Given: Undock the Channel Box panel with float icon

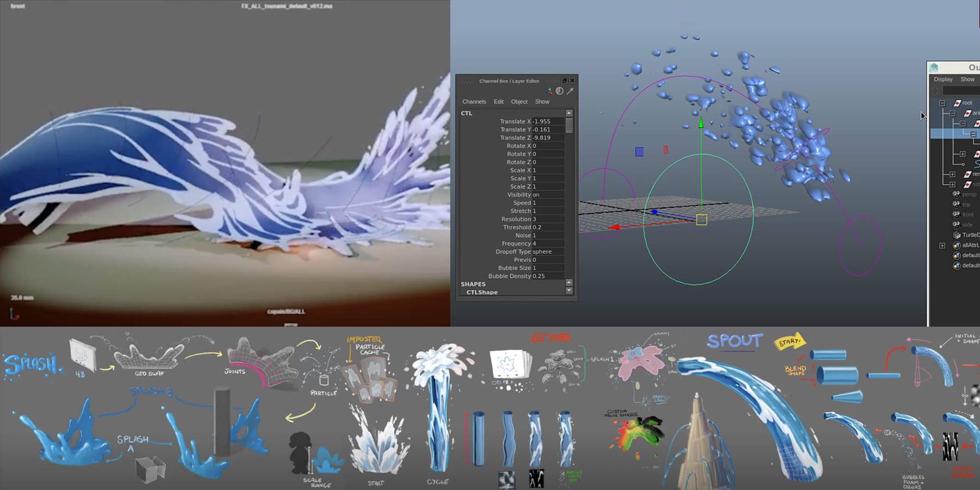Looking at the screenshot, I should point(564,81).
